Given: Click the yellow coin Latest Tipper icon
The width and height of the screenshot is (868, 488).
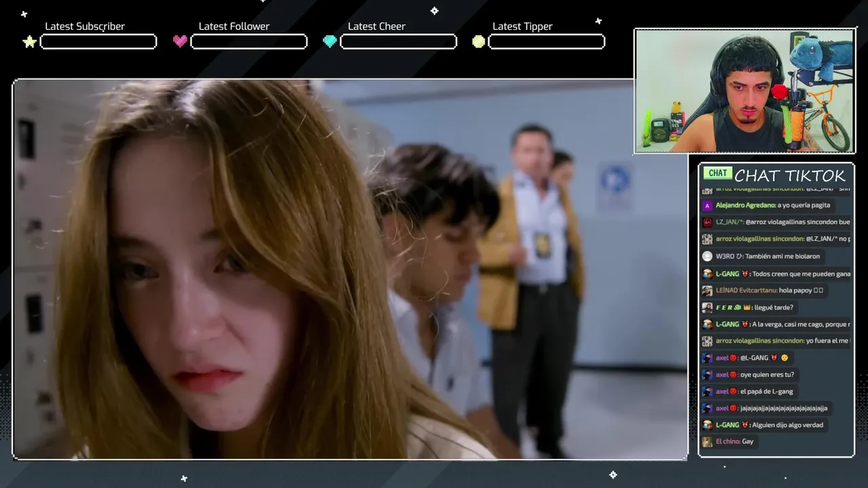Looking at the screenshot, I should (479, 42).
